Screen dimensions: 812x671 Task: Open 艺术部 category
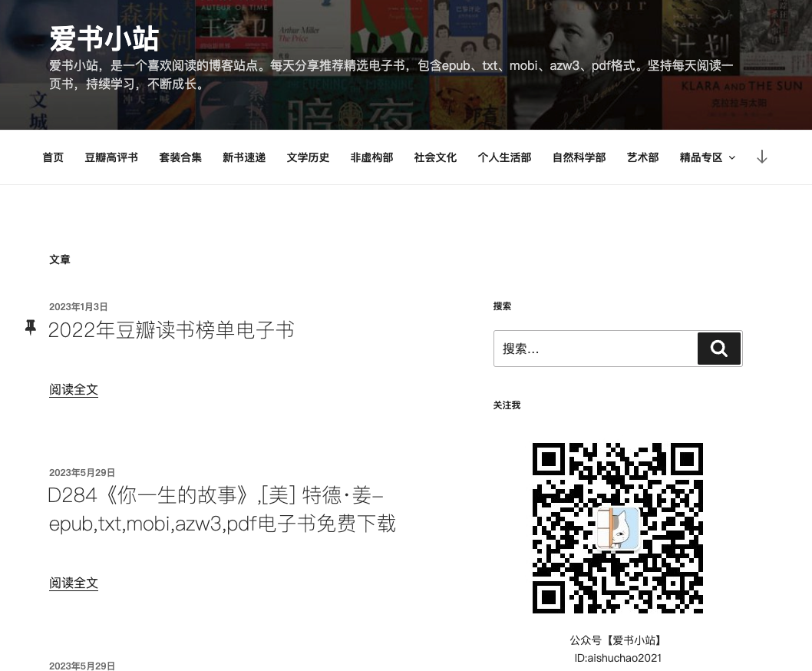pyautogui.click(x=642, y=157)
